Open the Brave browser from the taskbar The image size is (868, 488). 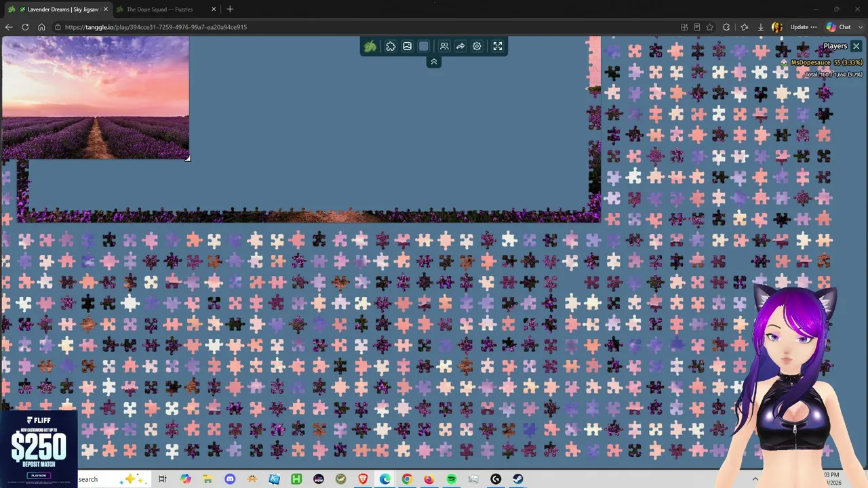[x=363, y=479]
